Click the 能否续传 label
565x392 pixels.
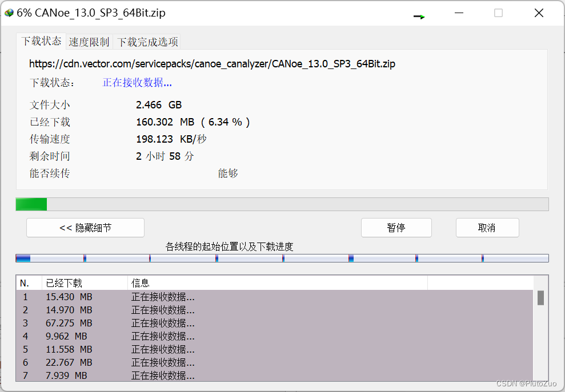50,173
